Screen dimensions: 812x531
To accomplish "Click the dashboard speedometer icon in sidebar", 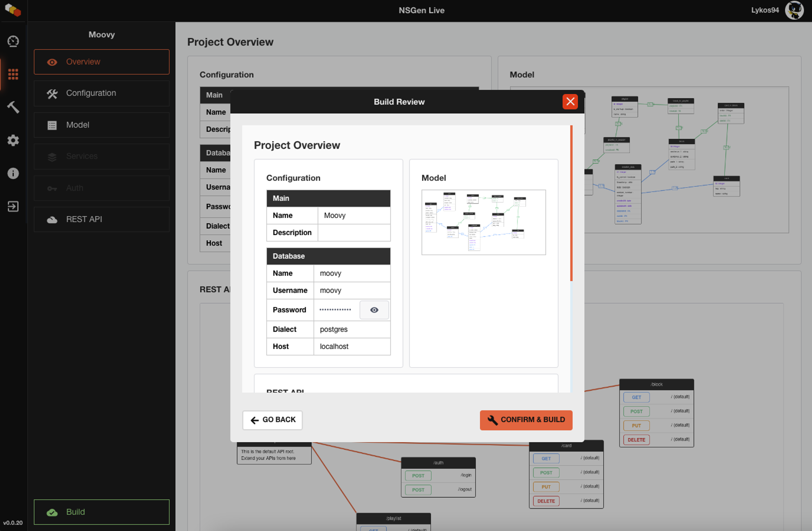I will [x=13, y=41].
